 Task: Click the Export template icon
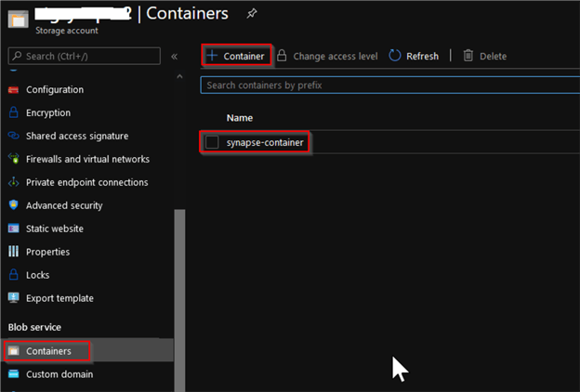13,297
